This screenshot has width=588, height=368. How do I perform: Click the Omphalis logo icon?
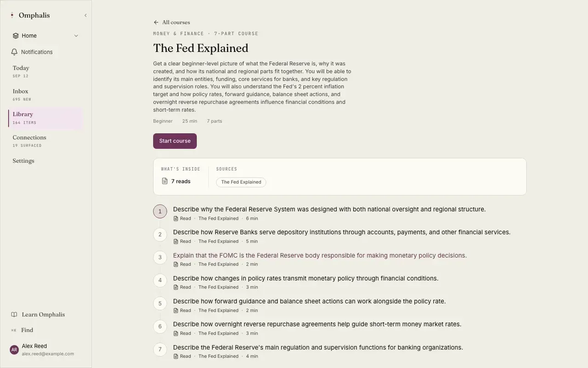click(12, 15)
